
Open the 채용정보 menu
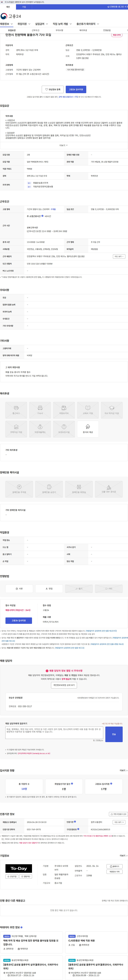pyautogui.click(x=7, y=24)
